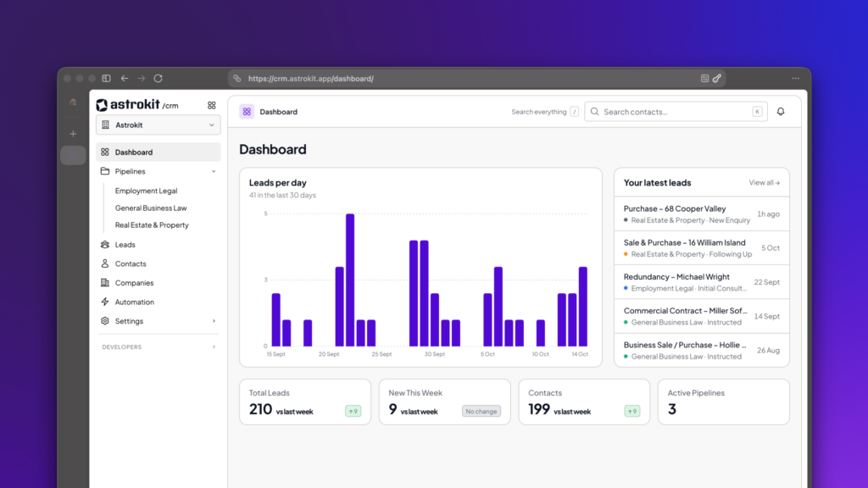The height and width of the screenshot is (488, 868).
Task: Open lead Purchase – 68 Cooper Valley
Action: point(701,214)
